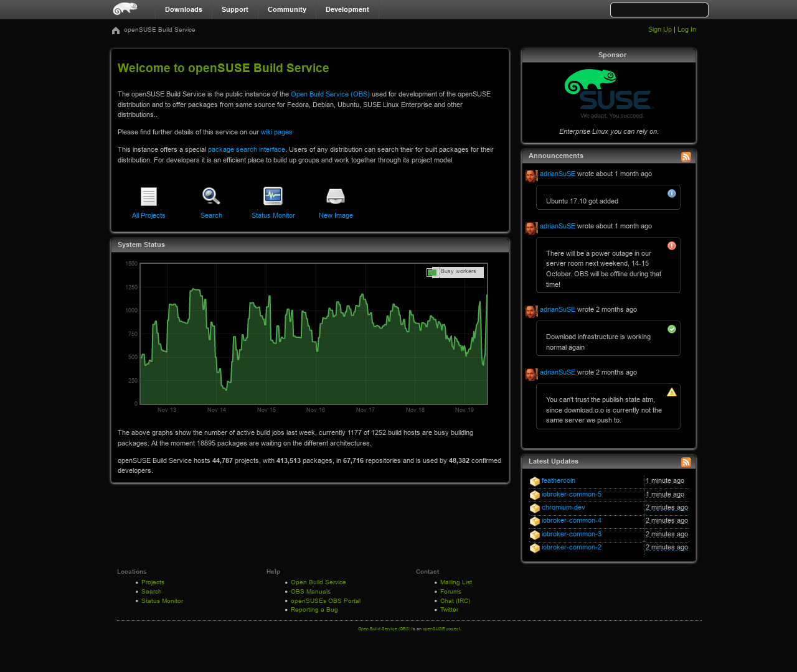Open the feathercoin package link

(x=559, y=481)
